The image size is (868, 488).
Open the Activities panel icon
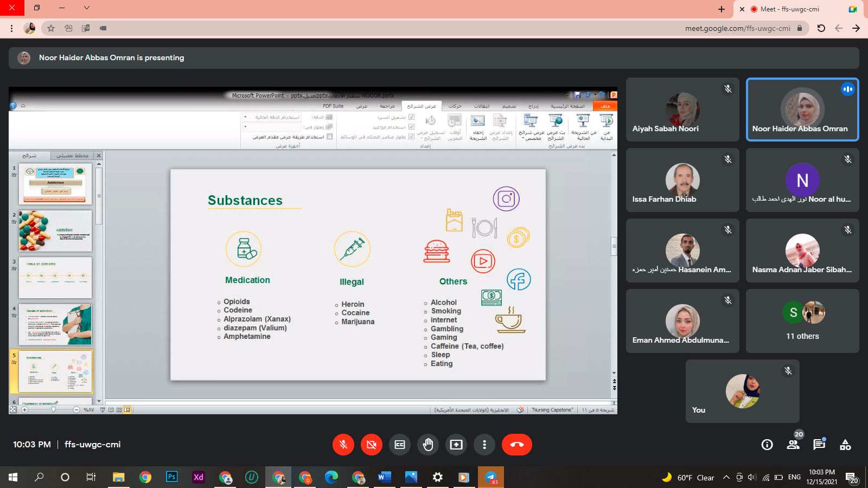[845, 445]
